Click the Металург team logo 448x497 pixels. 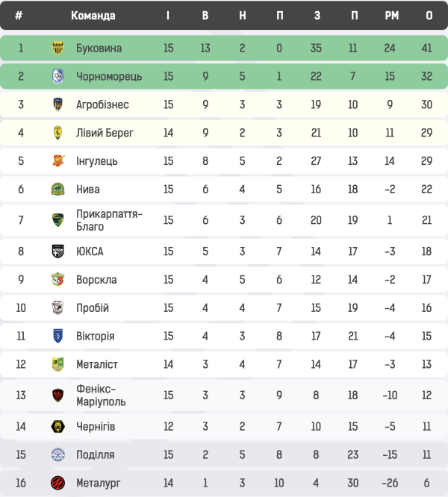58,483
